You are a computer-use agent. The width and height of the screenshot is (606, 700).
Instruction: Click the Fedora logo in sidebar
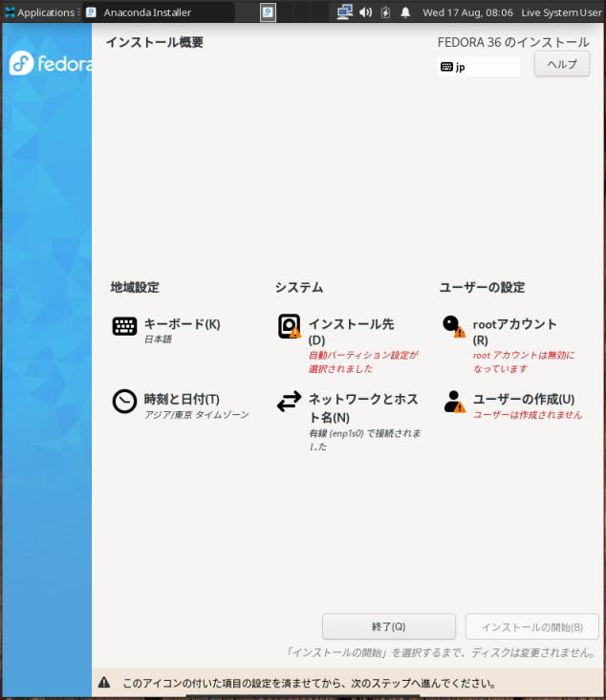51,63
